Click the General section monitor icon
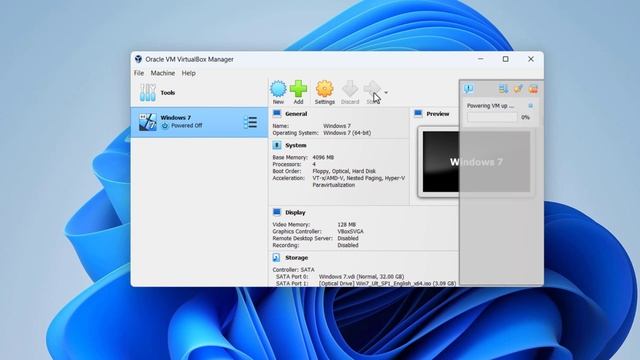 (277, 113)
